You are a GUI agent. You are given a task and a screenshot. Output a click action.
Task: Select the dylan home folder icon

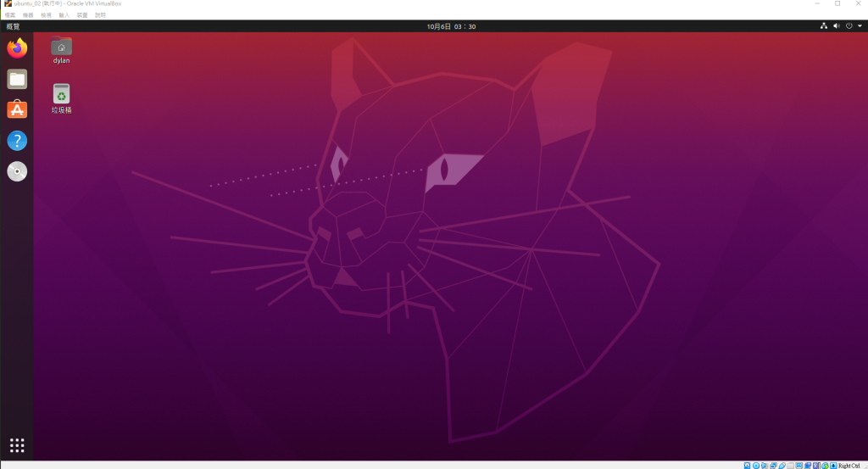click(x=61, y=50)
